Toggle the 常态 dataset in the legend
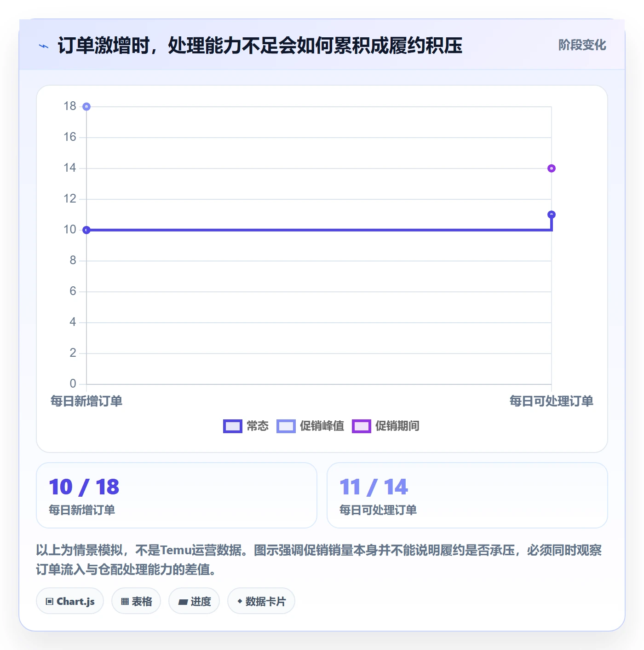The image size is (644, 650). tap(246, 426)
